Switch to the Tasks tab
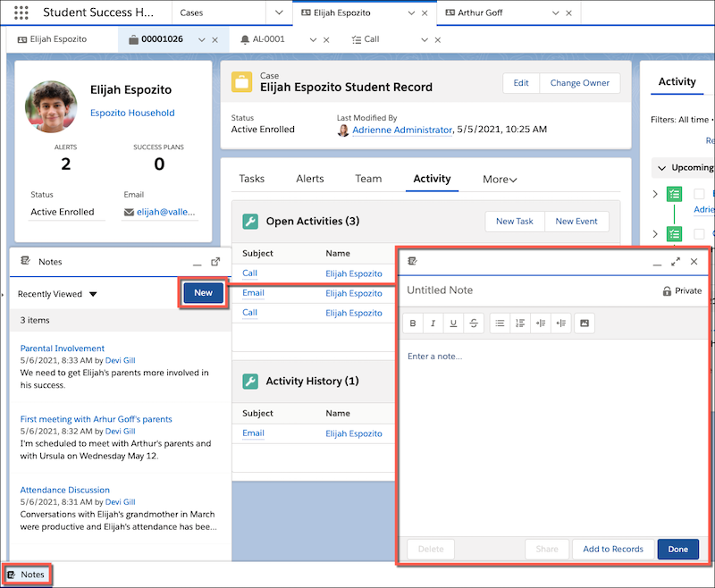The height and width of the screenshot is (588, 715). click(x=252, y=179)
